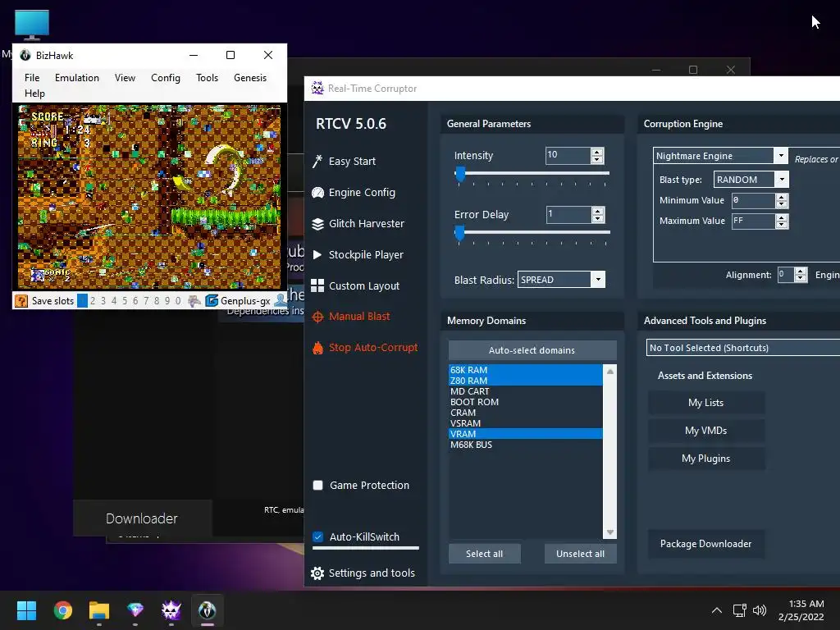
Task: Click Unselect all domains button
Action: point(580,554)
